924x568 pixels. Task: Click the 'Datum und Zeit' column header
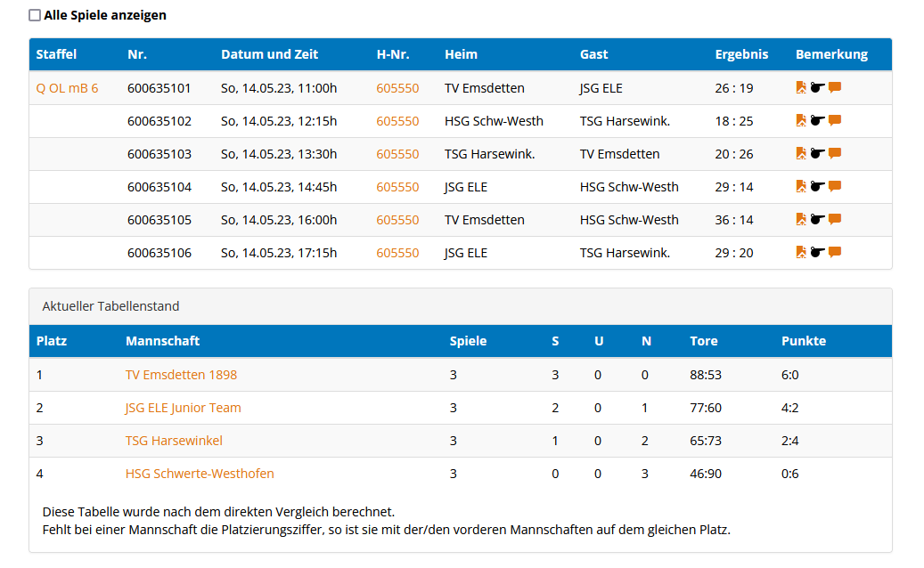pos(269,54)
